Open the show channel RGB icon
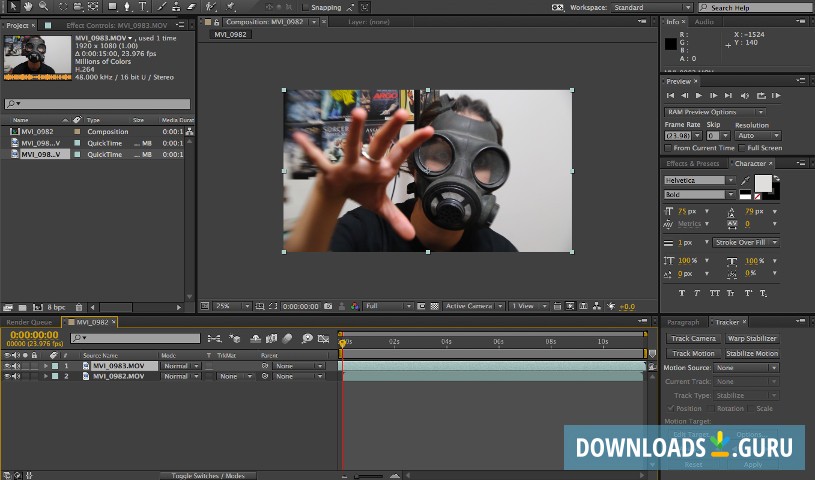The height and width of the screenshot is (480, 815). point(354,306)
